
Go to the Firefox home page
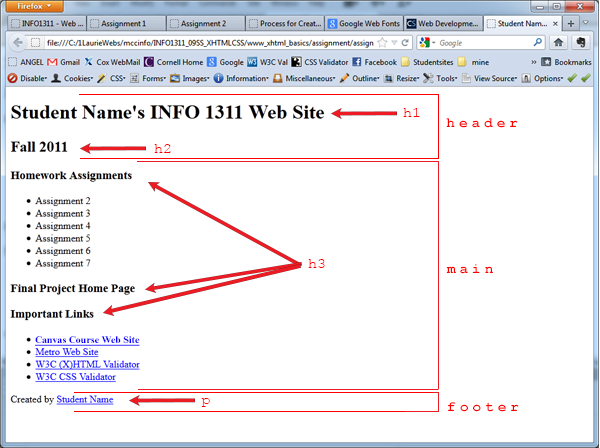(558, 42)
